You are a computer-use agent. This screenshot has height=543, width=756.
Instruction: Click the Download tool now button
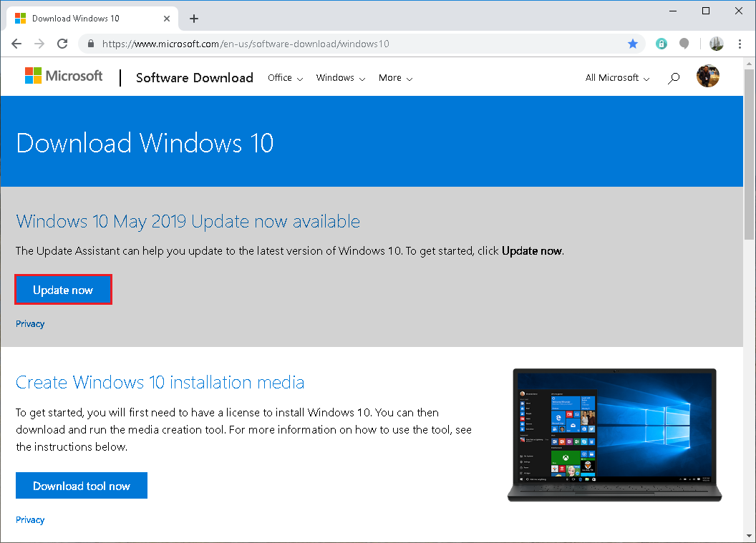pos(81,485)
